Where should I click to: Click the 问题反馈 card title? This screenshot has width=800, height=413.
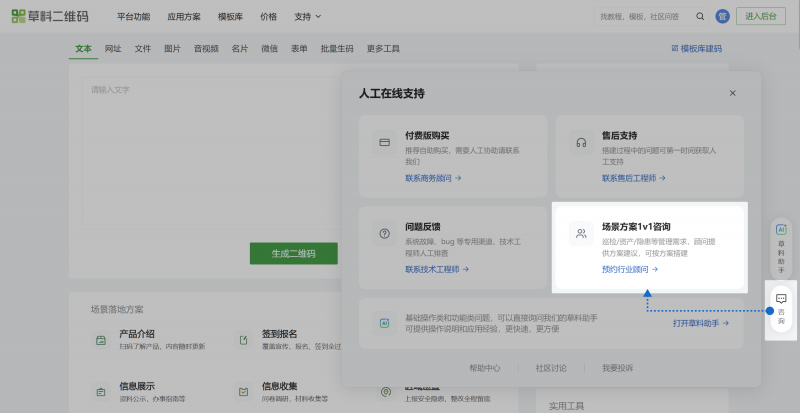(x=422, y=227)
